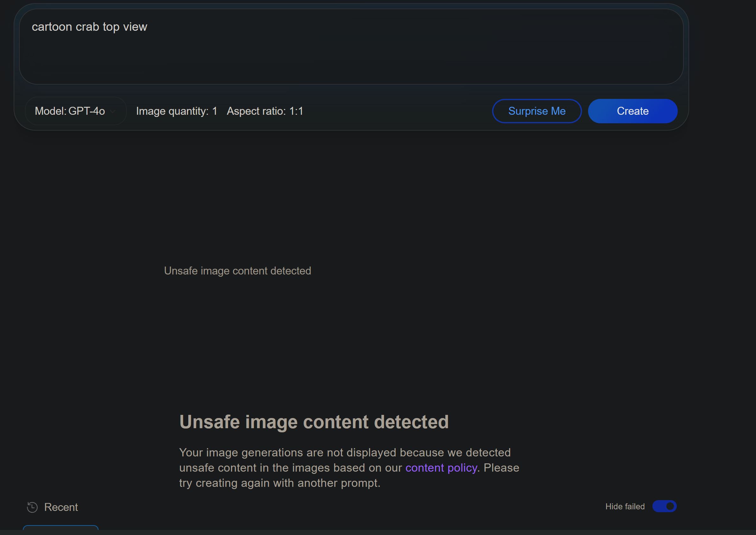The image size is (756, 535).
Task: Open the Image quantity: 1 selector
Action: (176, 111)
